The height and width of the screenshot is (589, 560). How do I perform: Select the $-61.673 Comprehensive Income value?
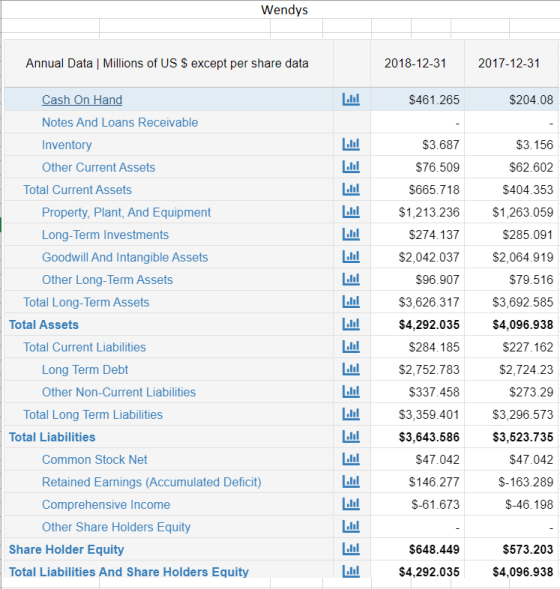click(x=417, y=504)
